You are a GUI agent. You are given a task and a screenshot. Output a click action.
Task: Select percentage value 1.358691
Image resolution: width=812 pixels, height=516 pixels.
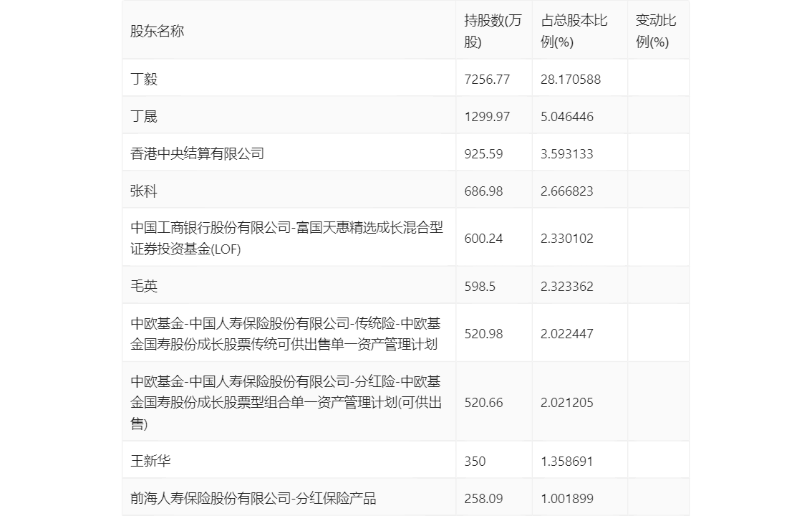click(x=567, y=461)
